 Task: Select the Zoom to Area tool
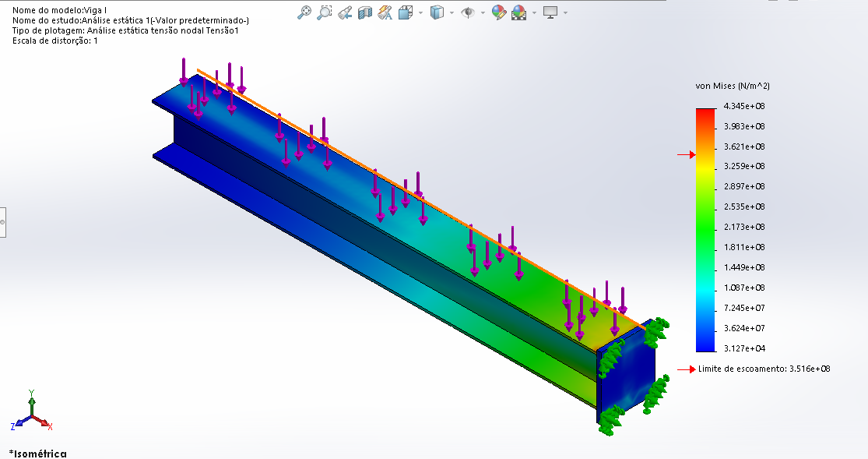(x=325, y=12)
